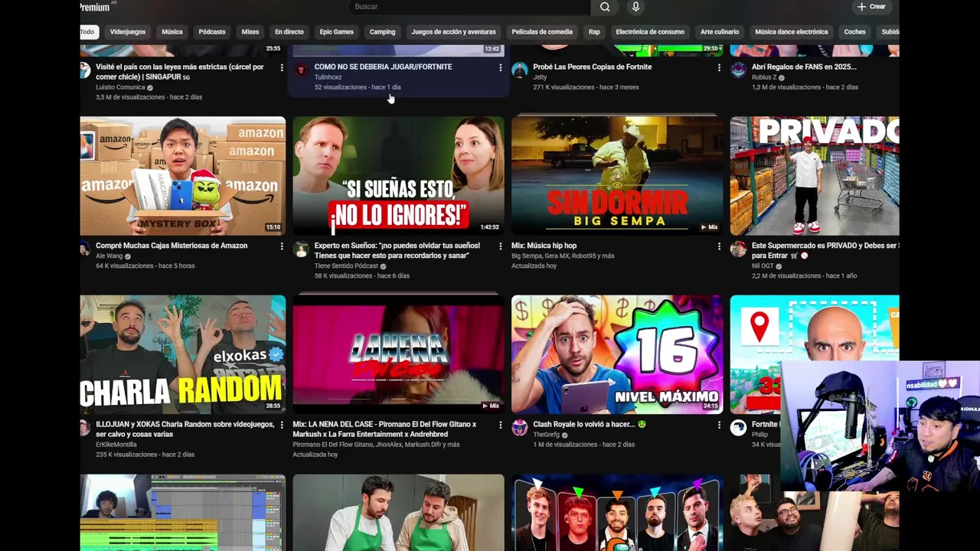Open options for LA NENA DEL CASE mix

[x=501, y=425]
